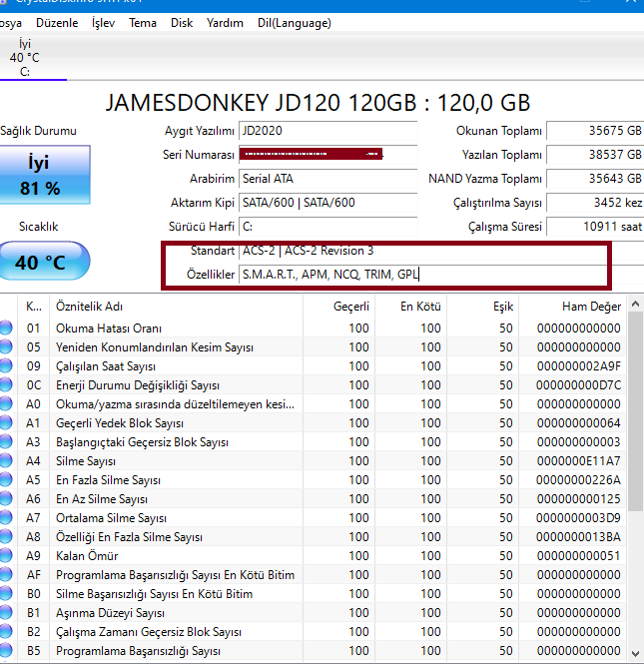644x665 pixels.
Task: Select raw value 0000000E11A7
Action: [x=579, y=461]
